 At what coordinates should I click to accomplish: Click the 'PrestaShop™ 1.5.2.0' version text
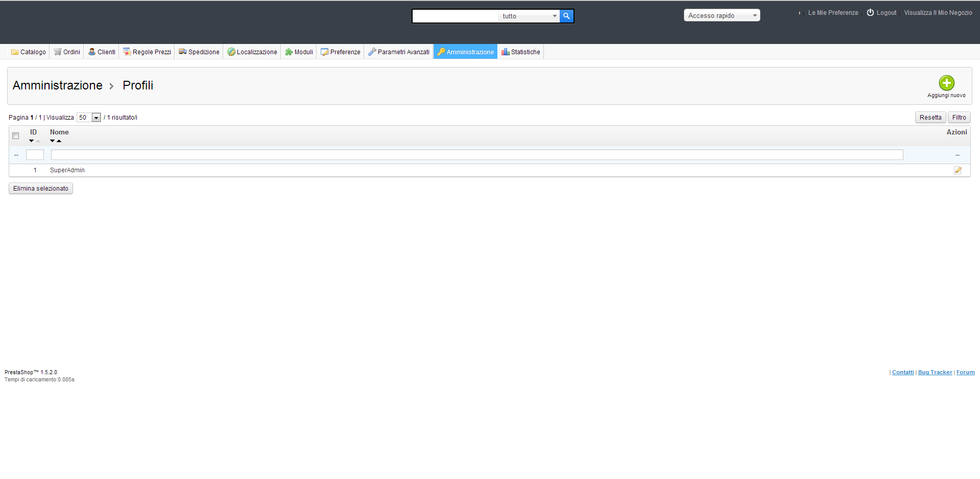[x=31, y=372]
